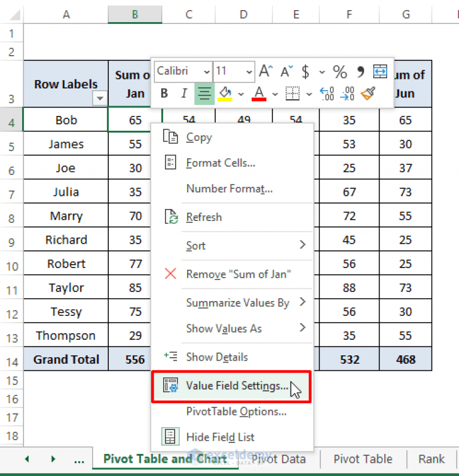Remove "Sum of Jan" field
Image resolution: width=459 pixels, height=476 pixels.
232,274
